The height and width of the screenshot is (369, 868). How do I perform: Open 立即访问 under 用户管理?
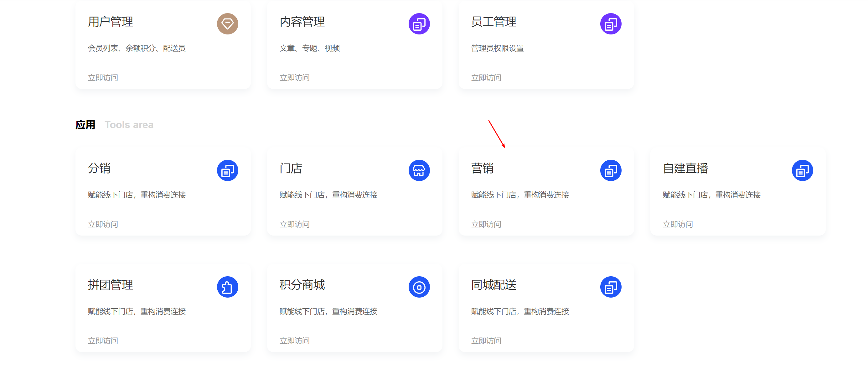coord(103,78)
